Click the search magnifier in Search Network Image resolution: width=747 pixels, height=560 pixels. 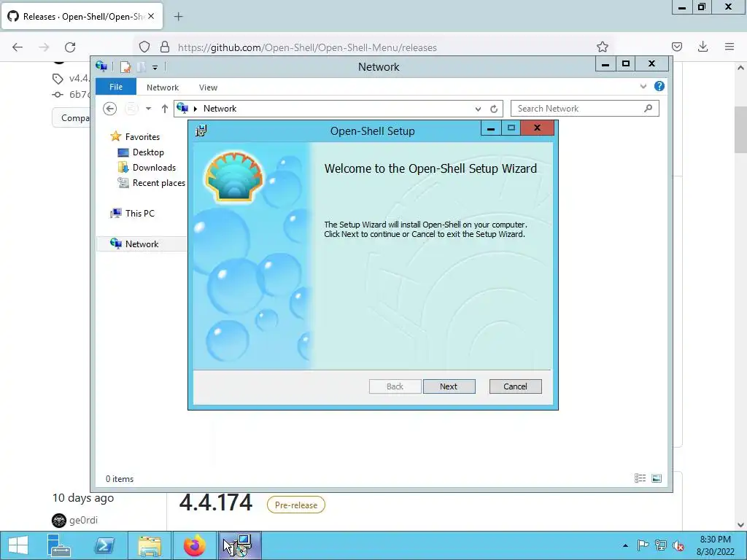pyautogui.click(x=648, y=109)
